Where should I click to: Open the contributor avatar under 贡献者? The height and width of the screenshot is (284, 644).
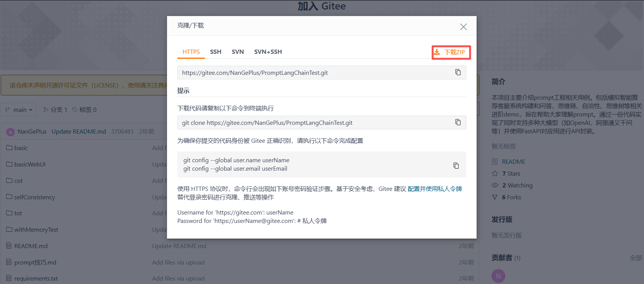(x=498, y=276)
